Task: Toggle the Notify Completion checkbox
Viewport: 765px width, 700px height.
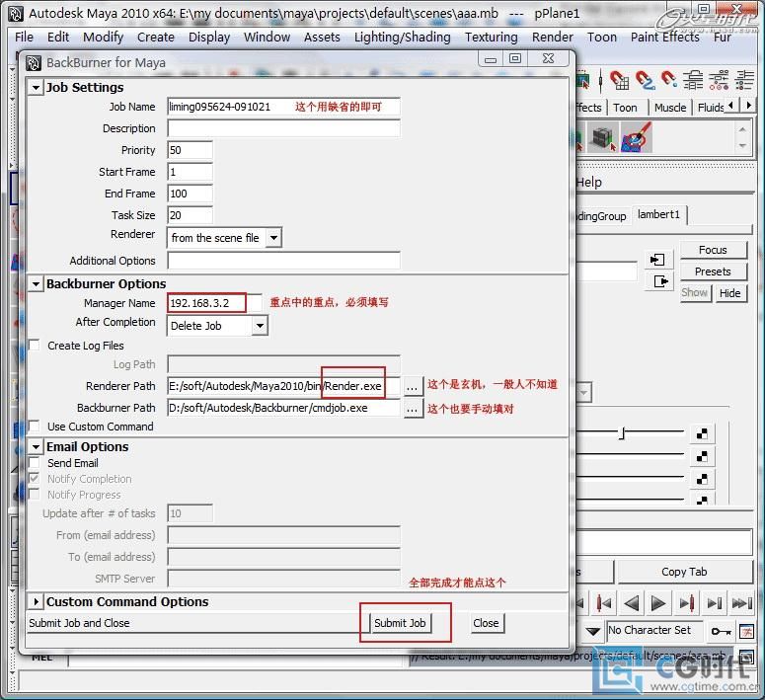Action: 35,479
